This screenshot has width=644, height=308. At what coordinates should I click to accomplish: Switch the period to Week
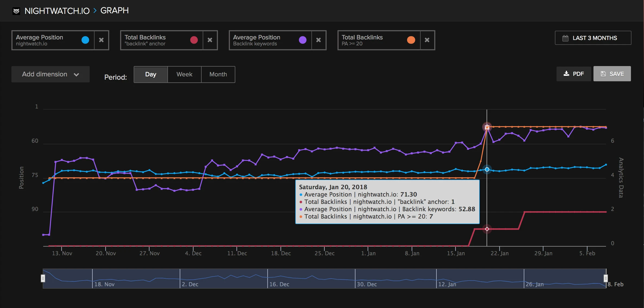tap(184, 74)
